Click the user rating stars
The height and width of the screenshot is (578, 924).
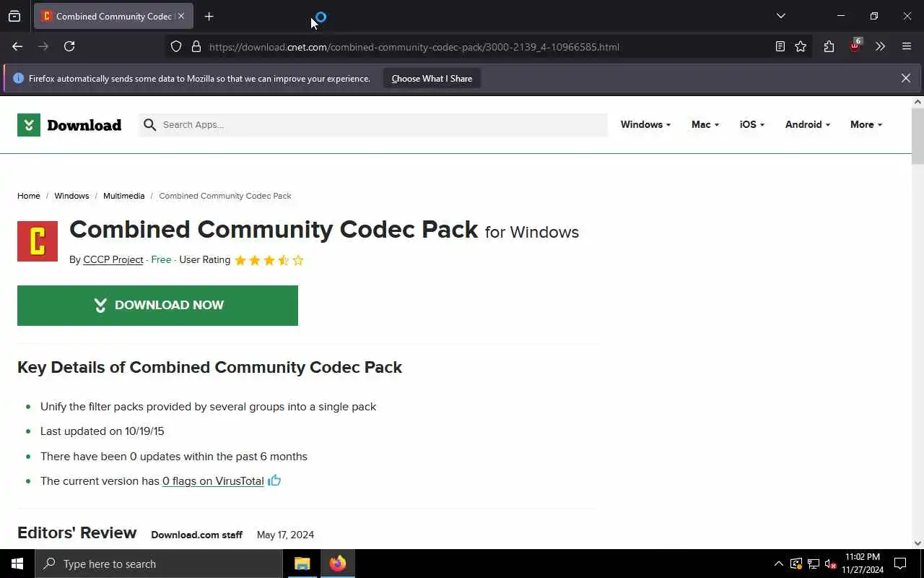pyautogui.click(x=269, y=260)
